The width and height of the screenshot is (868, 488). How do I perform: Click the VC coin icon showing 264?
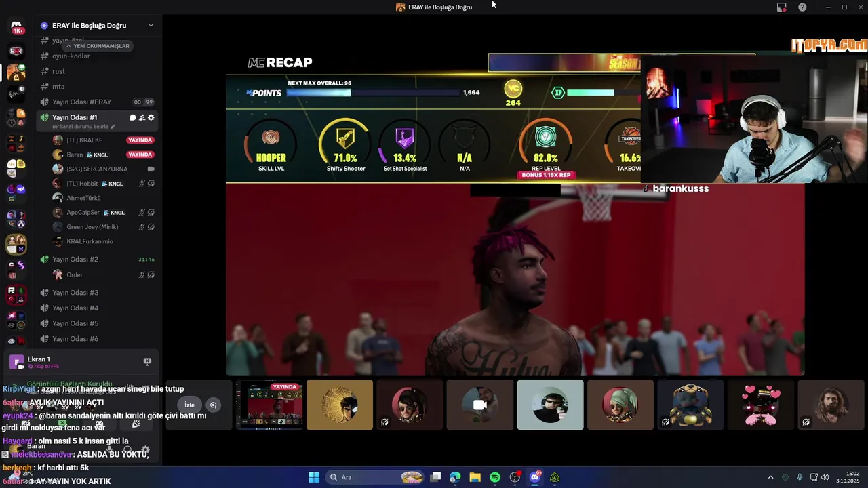513,89
